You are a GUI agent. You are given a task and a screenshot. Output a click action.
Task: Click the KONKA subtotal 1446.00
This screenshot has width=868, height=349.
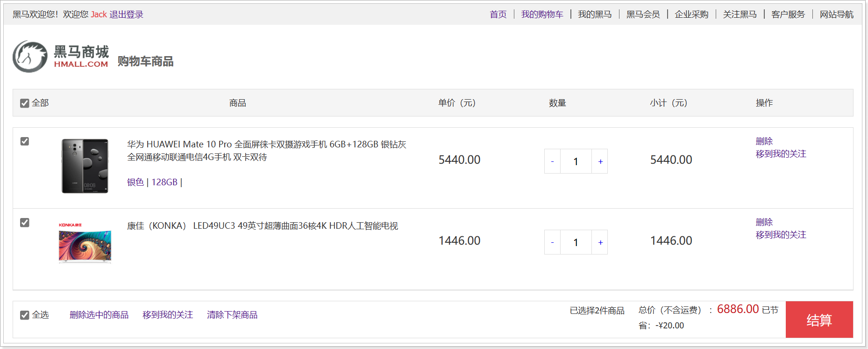point(671,241)
